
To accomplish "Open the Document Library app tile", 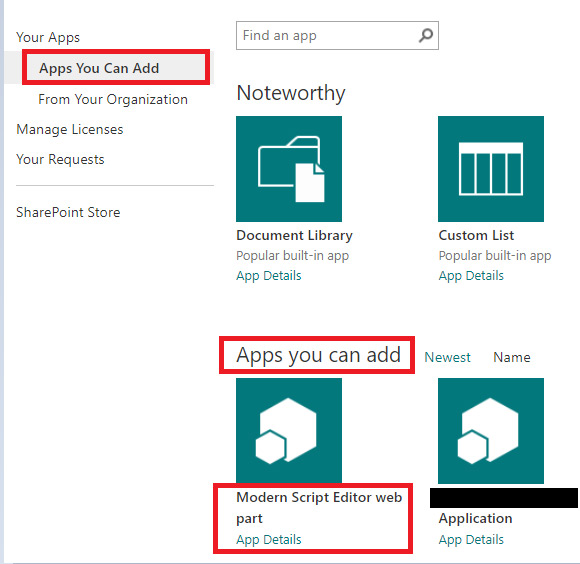I will (289, 169).
